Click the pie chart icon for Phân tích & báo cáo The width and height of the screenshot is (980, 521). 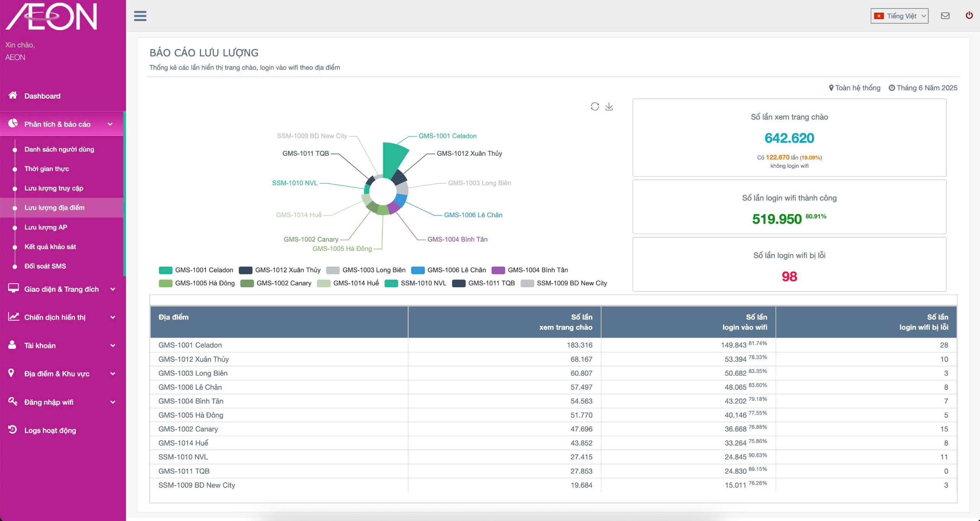13,123
